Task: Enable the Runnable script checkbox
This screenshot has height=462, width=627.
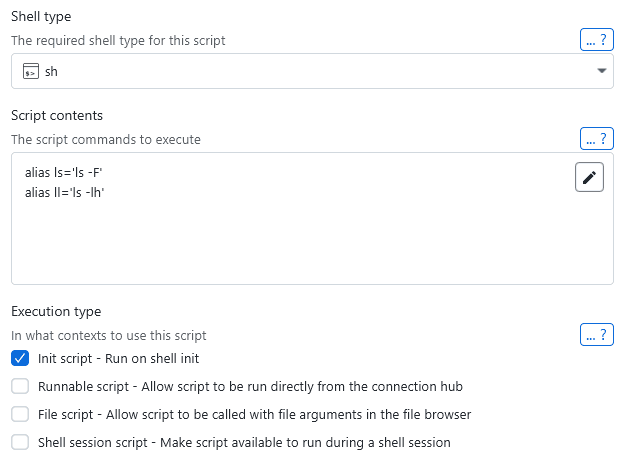Action: pos(20,386)
